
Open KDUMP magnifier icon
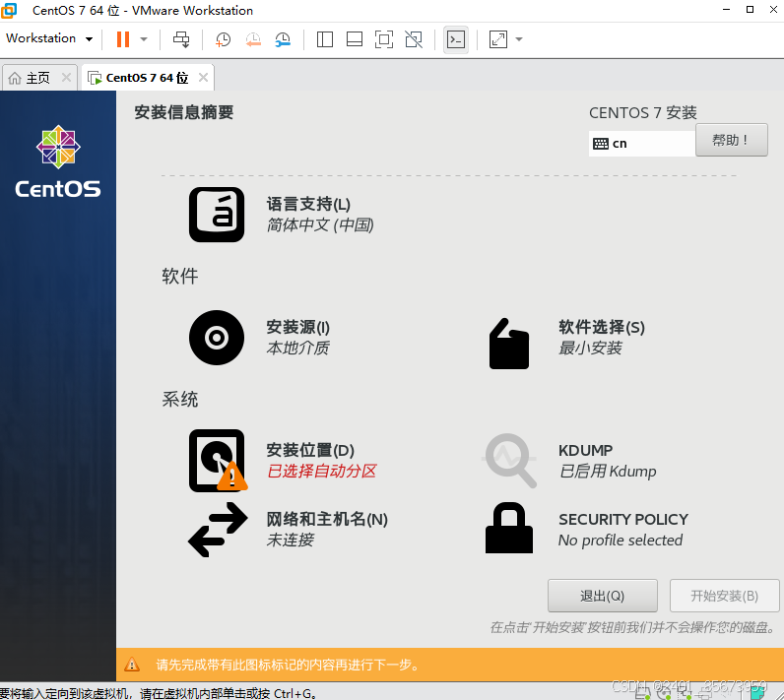pos(509,460)
